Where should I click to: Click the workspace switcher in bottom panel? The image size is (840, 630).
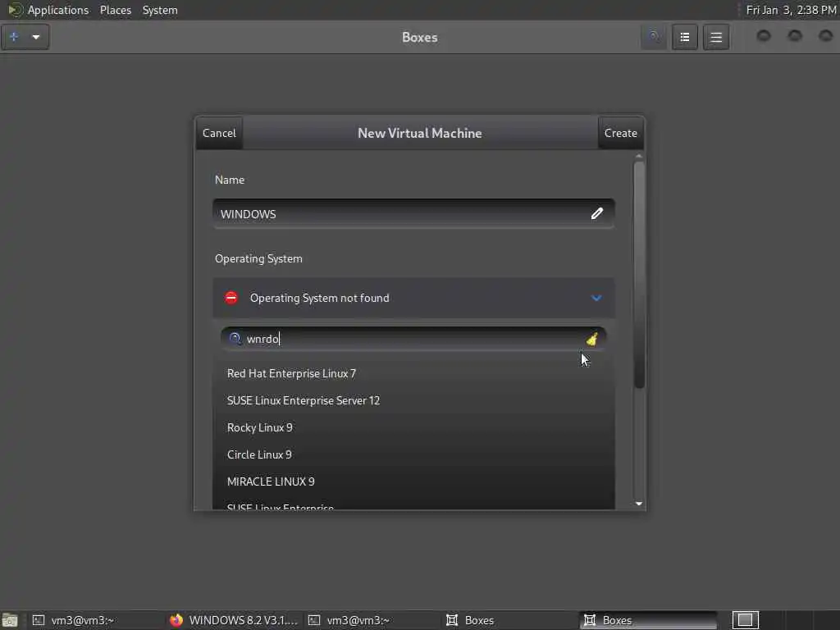click(745, 620)
